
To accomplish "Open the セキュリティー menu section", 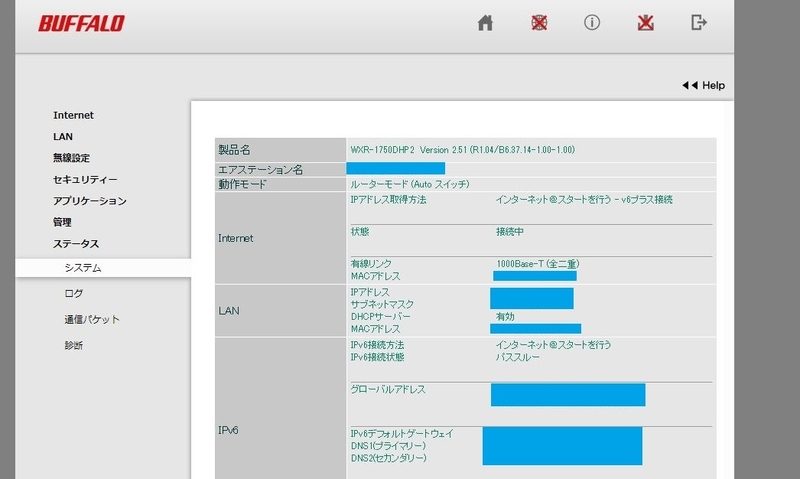I will coord(85,180).
